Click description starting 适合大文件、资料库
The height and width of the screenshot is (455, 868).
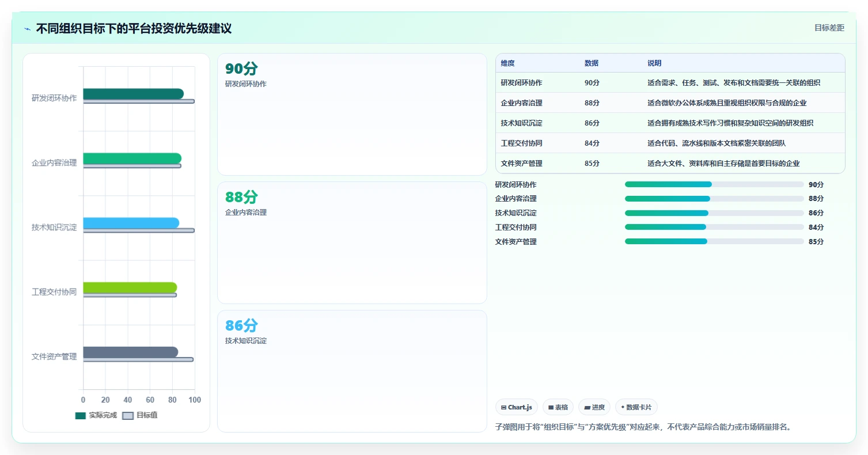(723, 164)
